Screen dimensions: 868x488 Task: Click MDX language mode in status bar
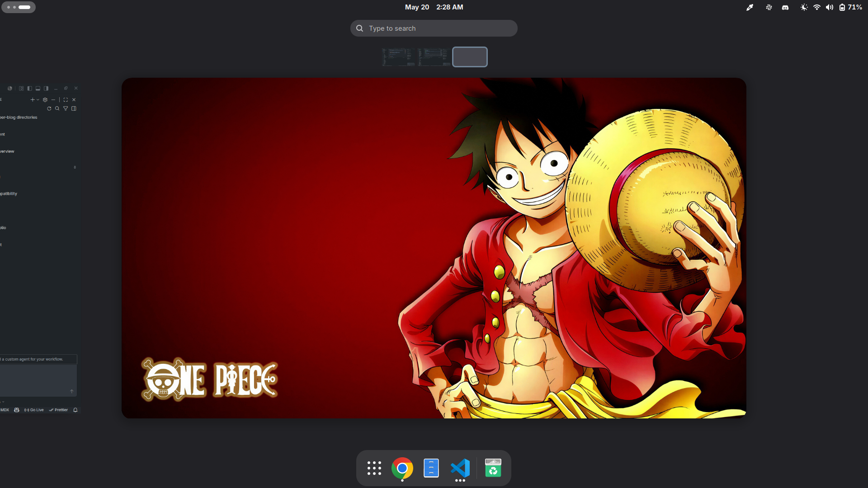(5, 410)
